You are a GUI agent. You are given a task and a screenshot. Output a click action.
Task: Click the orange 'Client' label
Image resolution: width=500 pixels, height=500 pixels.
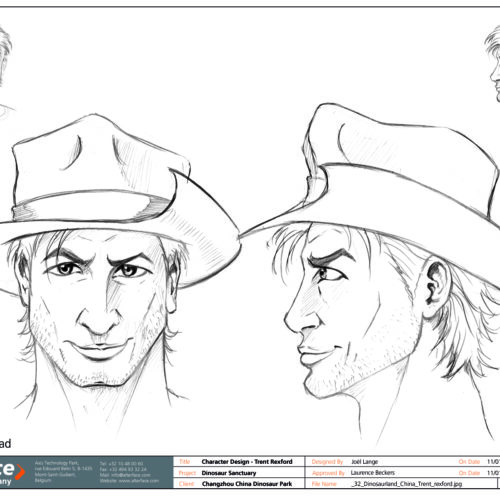click(x=186, y=484)
